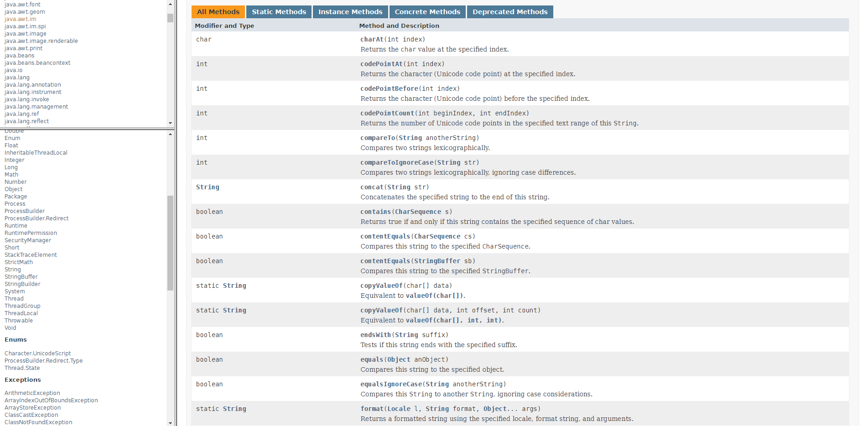
Task: Select java.beans.beancontext package
Action: (37, 63)
